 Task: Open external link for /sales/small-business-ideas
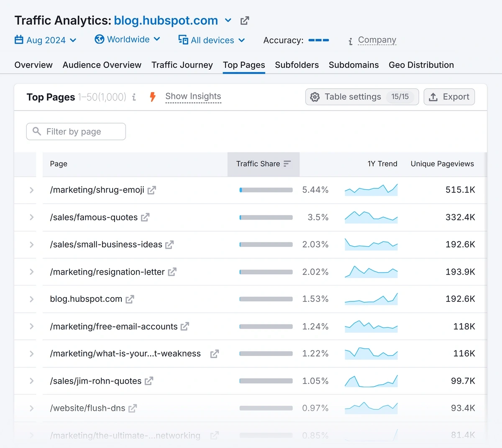[x=169, y=245]
